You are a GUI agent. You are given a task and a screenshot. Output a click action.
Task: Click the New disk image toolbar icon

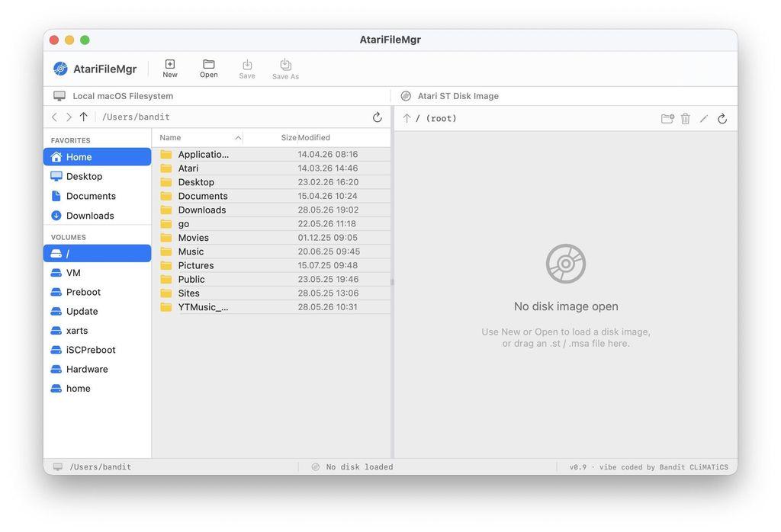170,64
